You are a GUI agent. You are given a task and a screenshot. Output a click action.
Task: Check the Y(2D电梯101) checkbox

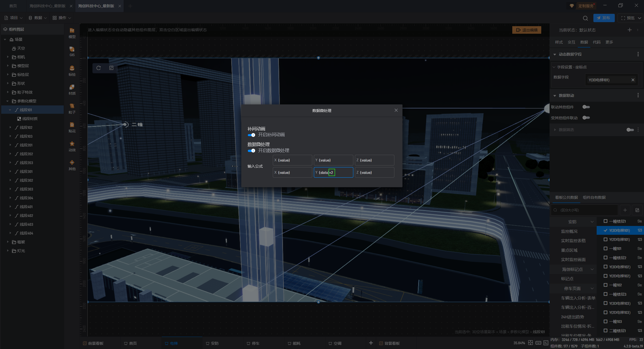[605, 239]
